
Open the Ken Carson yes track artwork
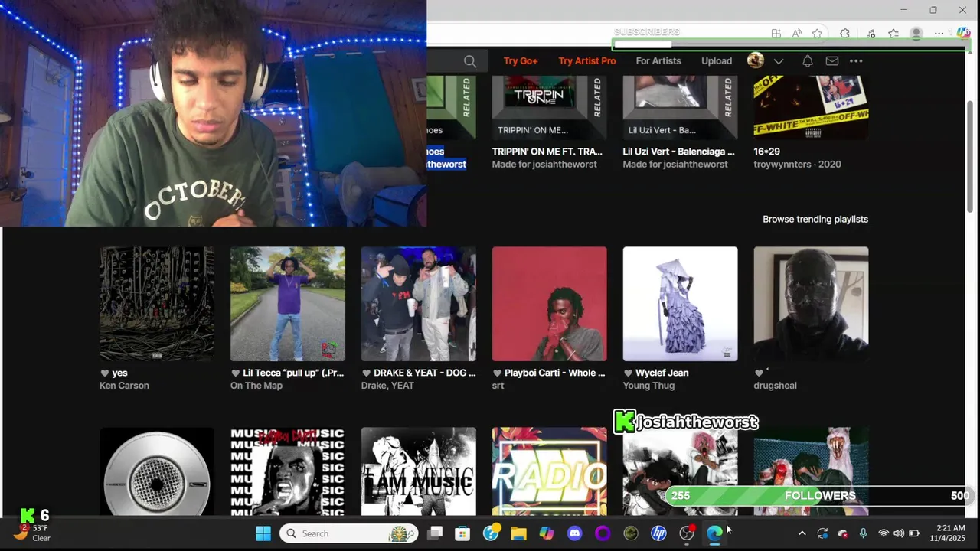(157, 304)
